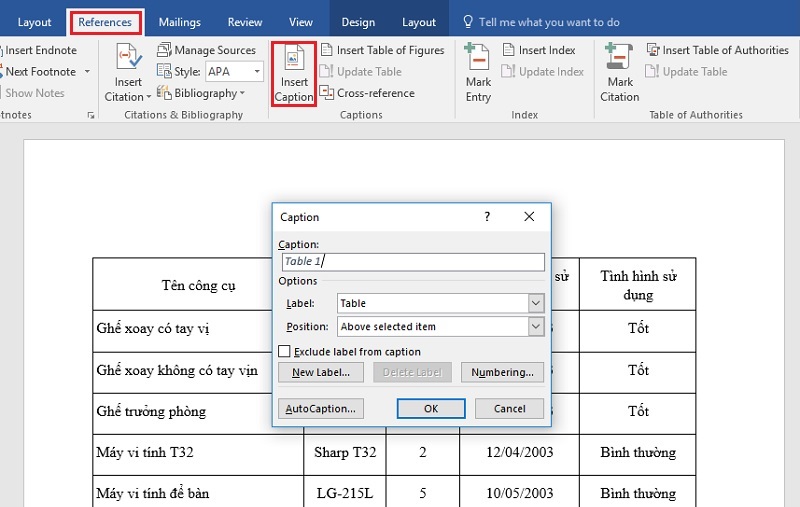Click Insert Table of Authorities
Viewport: 800px width, 507px height.
(x=717, y=50)
